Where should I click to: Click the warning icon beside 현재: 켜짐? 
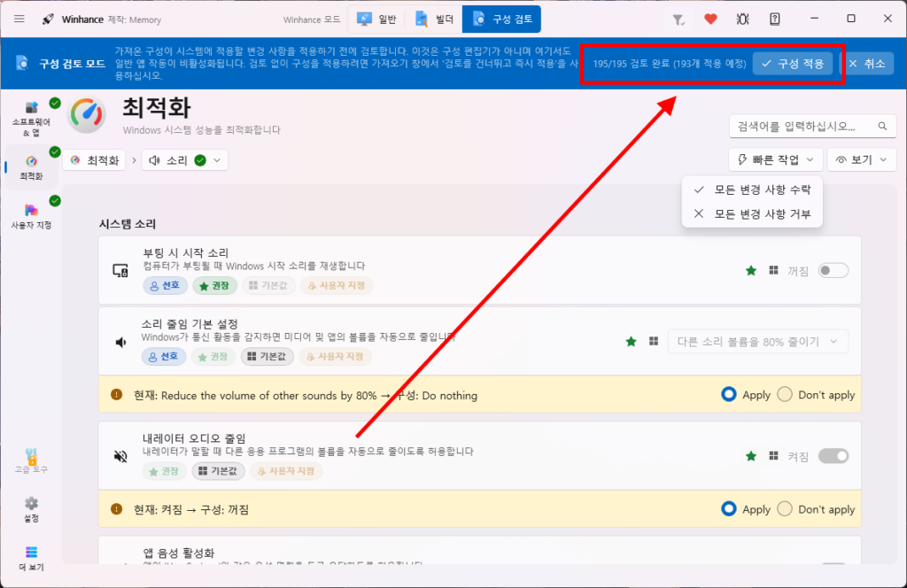coord(116,509)
